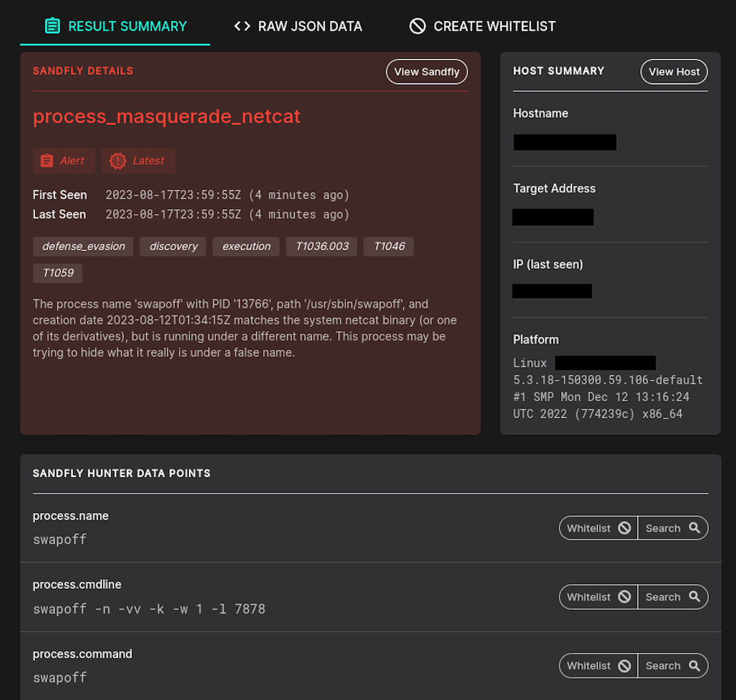Click the View Sandfly button
This screenshot has height=700, width=736.
[426, 72]
